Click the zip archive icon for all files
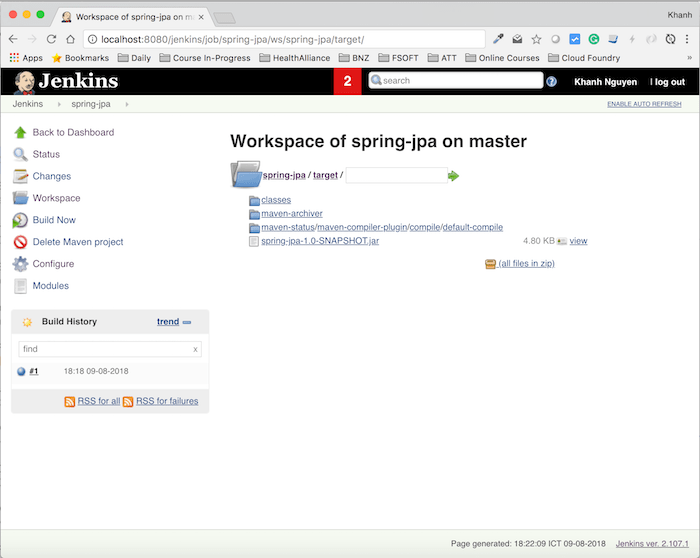The height and width of the screenshot is (558, 700). [x=490, y=264]
